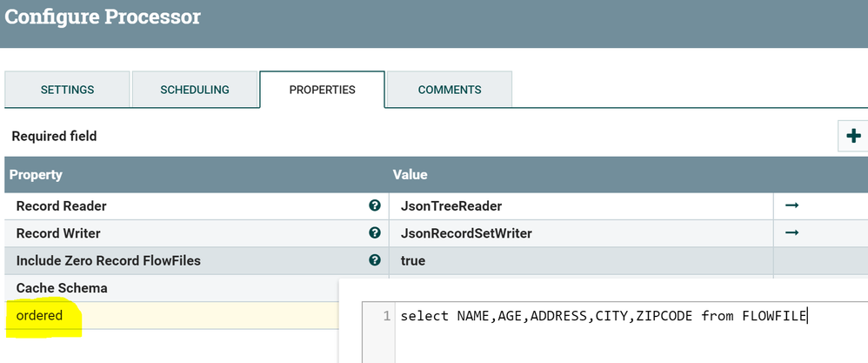Image resolution: width=868 pixels, height=363 pixels.
Task: Add a new property with plus icon
Action: (853, 136)
